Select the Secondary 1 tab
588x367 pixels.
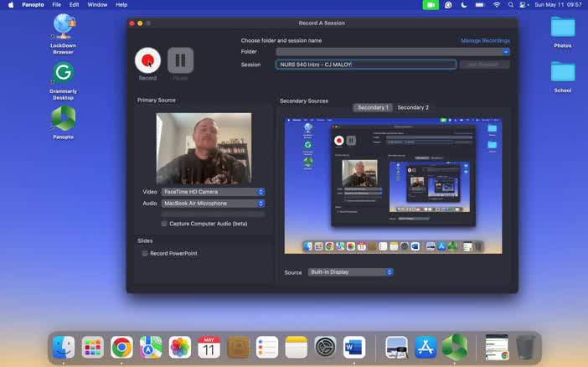click(373, 108)
